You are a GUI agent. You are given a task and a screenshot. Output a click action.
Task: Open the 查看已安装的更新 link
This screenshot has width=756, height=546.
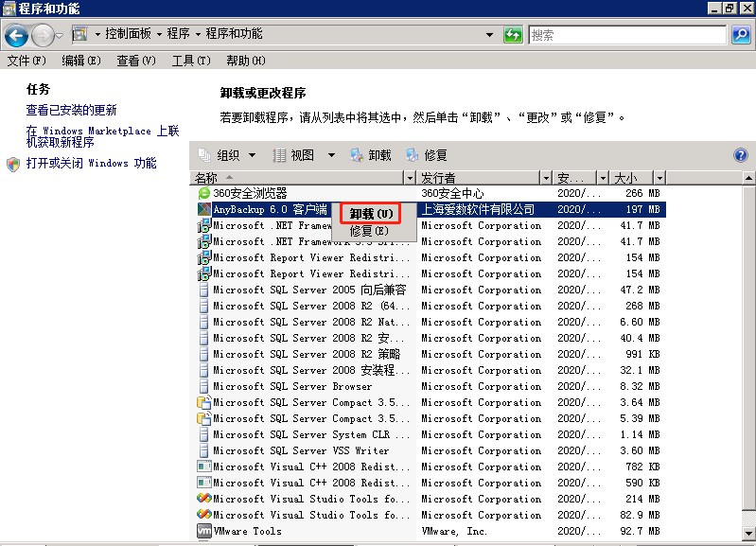(71, 110)
